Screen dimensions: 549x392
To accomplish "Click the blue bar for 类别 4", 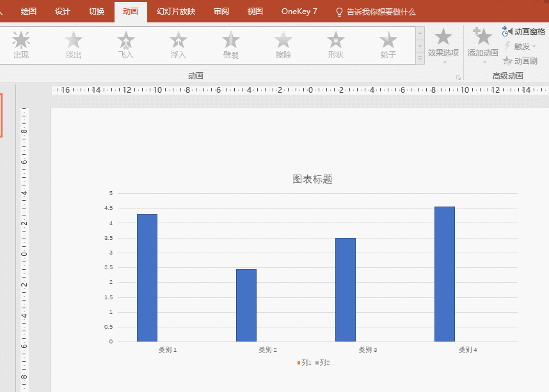I will tap(444, 275).
